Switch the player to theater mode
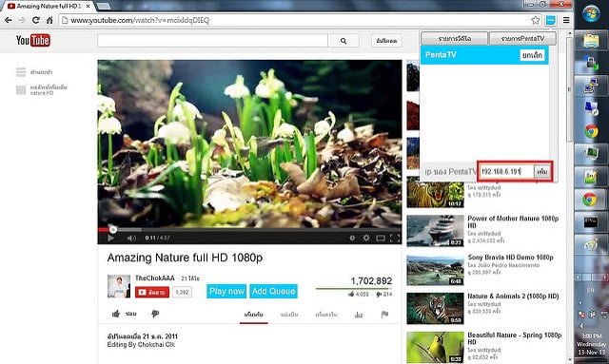Screen dimensions: 609x364 pos(381,238)
